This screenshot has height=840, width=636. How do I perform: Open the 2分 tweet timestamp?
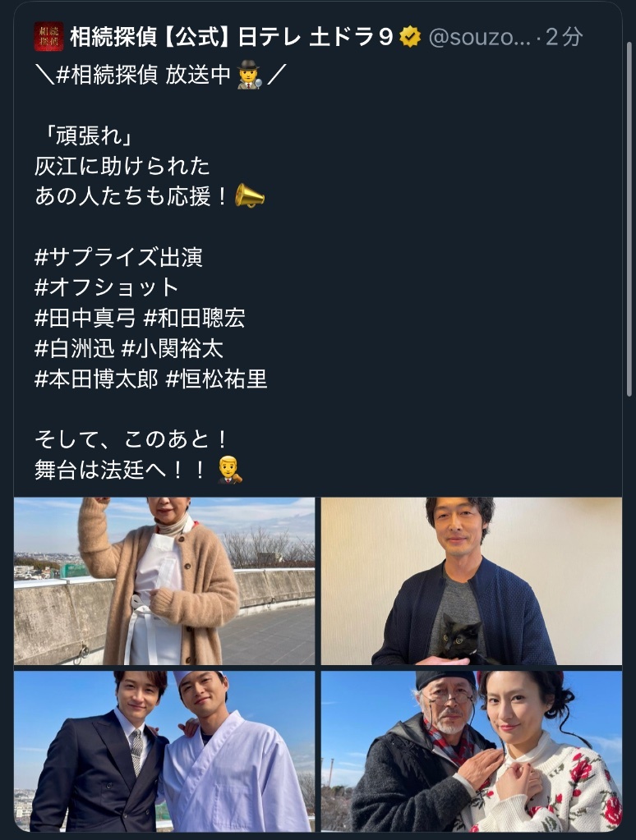pos(564,37)
